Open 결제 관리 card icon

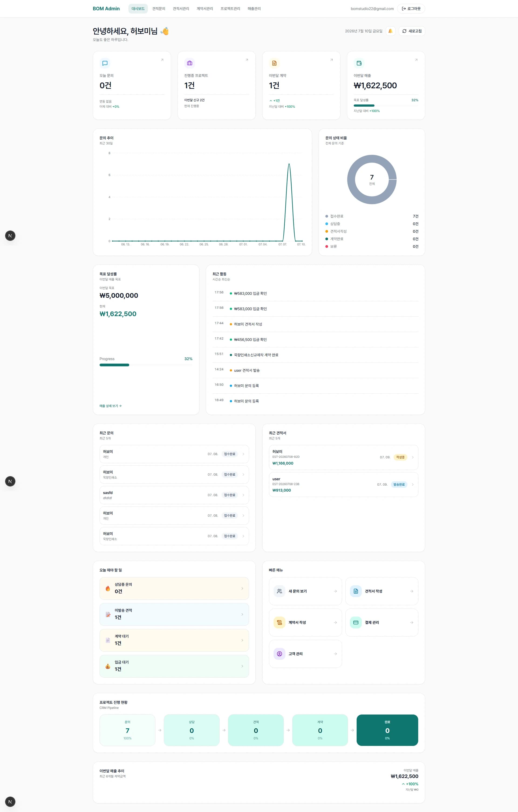tap(356, 622)
